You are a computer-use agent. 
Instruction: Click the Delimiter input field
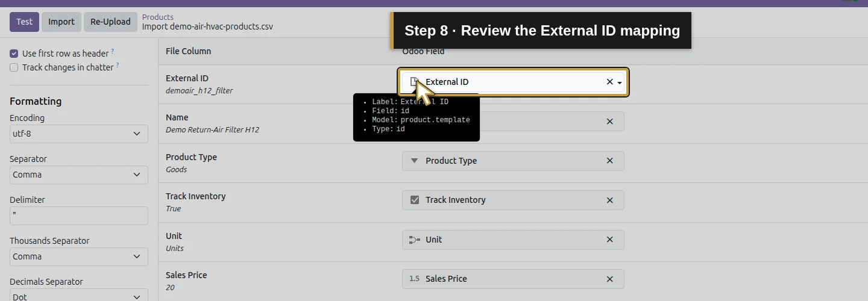click(79, 216)
